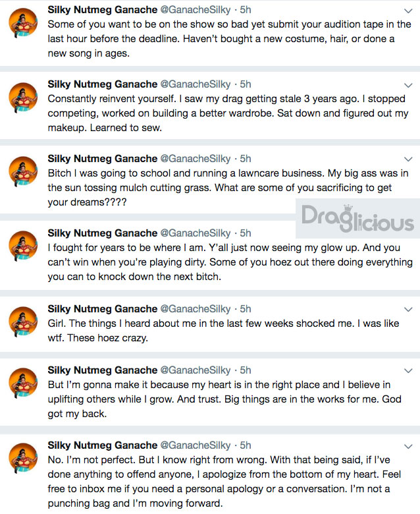
Task: Open @GanacheSilky handle on the 'Constantly reinvent' tweet
Action: [196, 84]
